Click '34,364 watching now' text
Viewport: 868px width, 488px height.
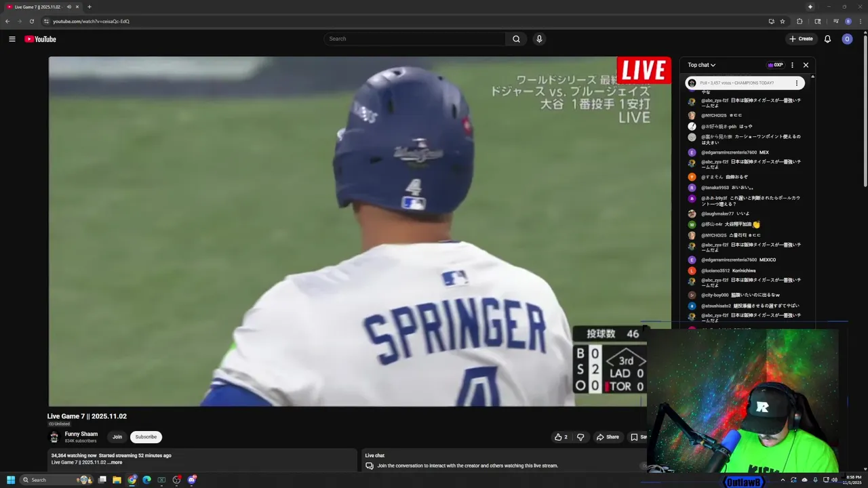(x=74, y=455)
